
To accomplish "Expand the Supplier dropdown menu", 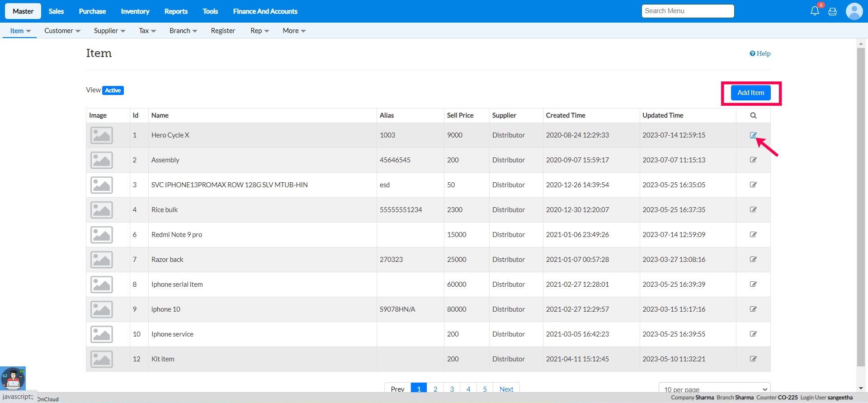I will tap(109, 31).
